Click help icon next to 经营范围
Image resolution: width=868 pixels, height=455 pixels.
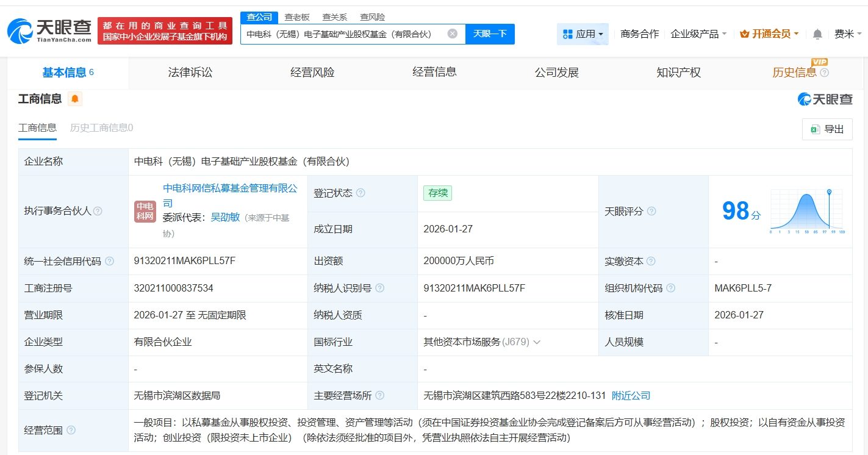(71, 430)
